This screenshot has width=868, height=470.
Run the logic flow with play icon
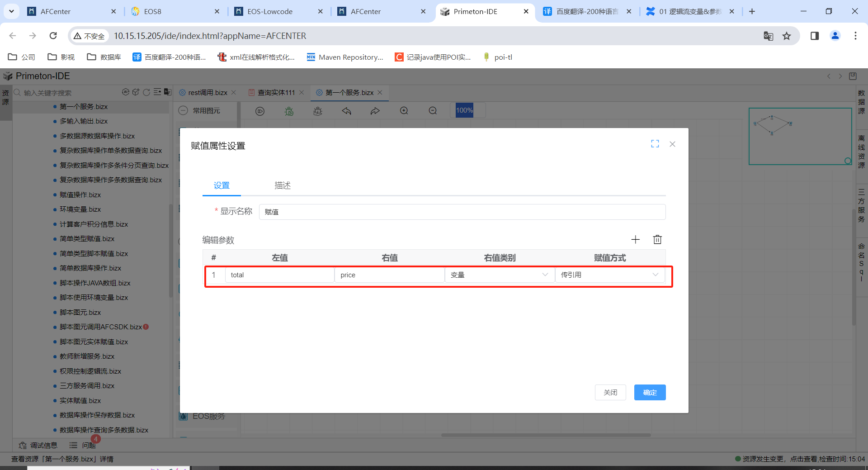pos(260,110)
